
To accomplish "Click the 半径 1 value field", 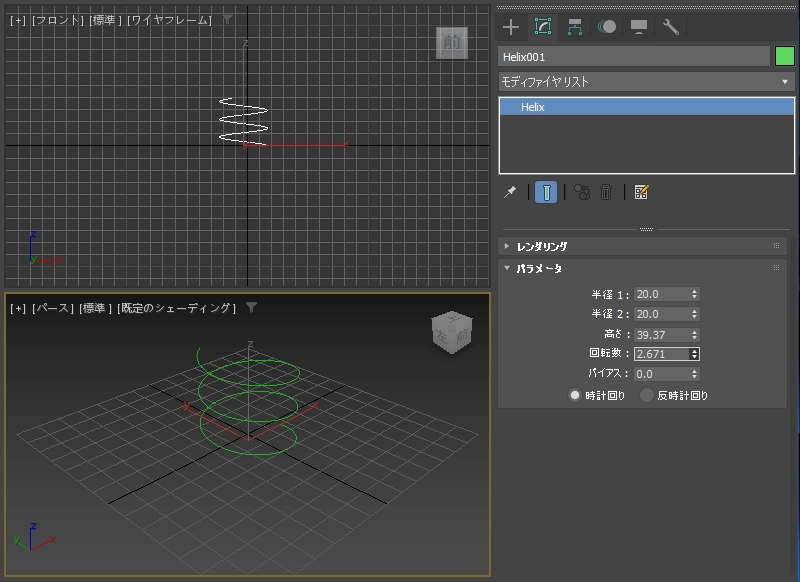I will (x=662, y=294).
